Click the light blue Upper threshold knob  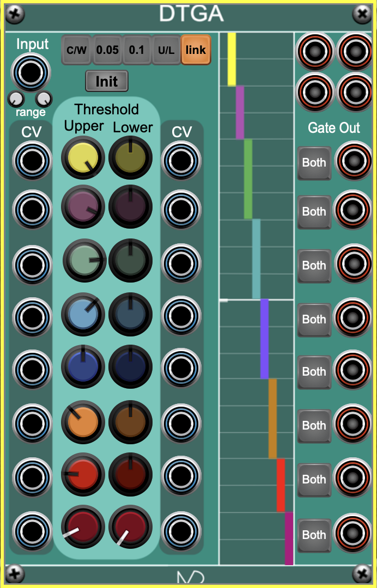83,314
